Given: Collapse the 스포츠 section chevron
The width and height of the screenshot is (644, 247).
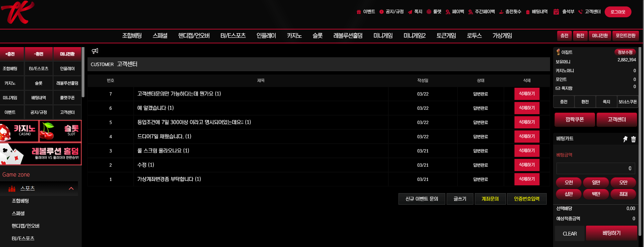Looking at the screenshot, I should pos(71,188).
